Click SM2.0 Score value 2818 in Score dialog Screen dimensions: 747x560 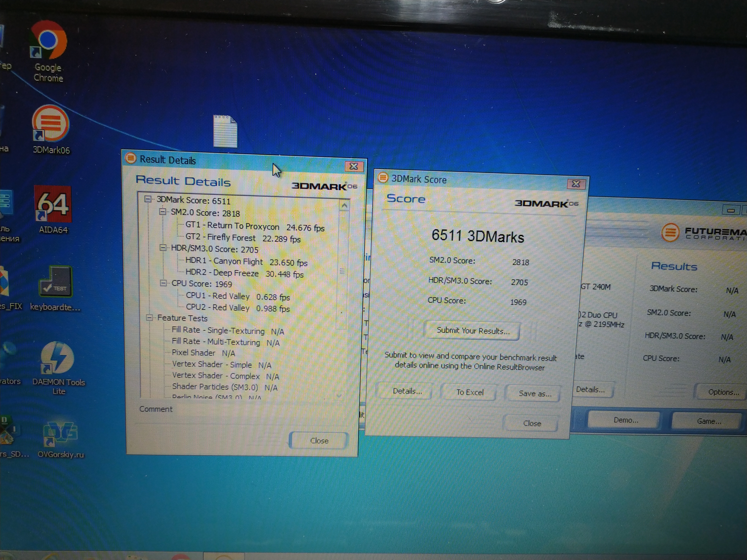click(520, 263)
